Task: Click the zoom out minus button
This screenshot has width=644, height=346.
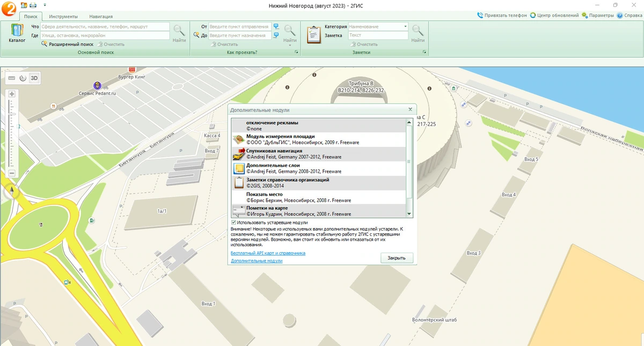Action: [12, 173]
